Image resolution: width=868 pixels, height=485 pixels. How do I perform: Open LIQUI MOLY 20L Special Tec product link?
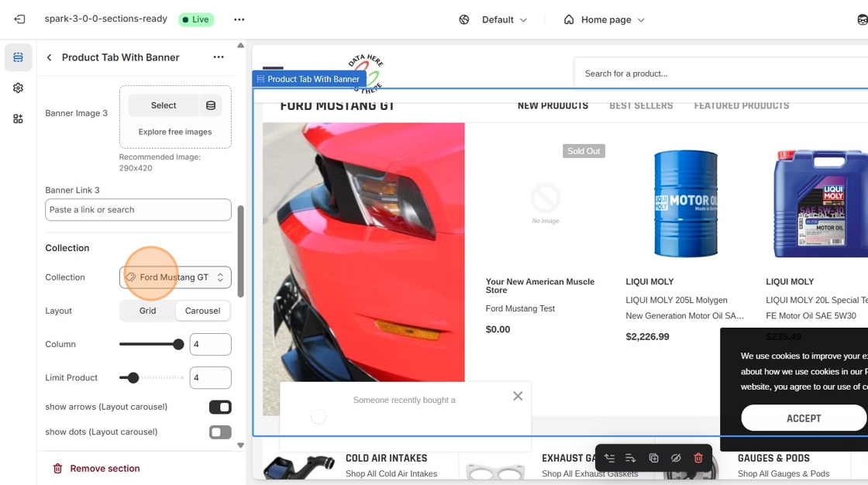point(817,308)
